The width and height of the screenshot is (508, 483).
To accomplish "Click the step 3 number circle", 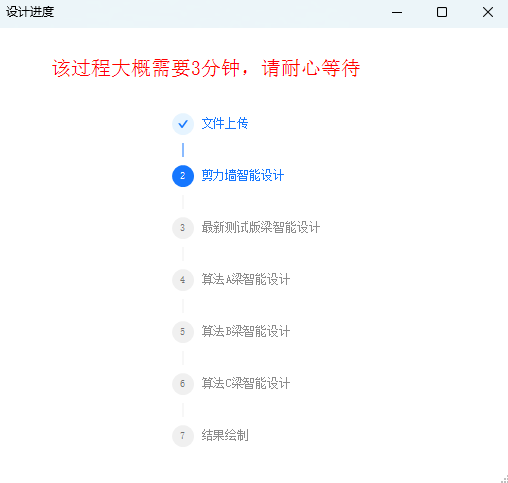I will click(x=183, y=228).
